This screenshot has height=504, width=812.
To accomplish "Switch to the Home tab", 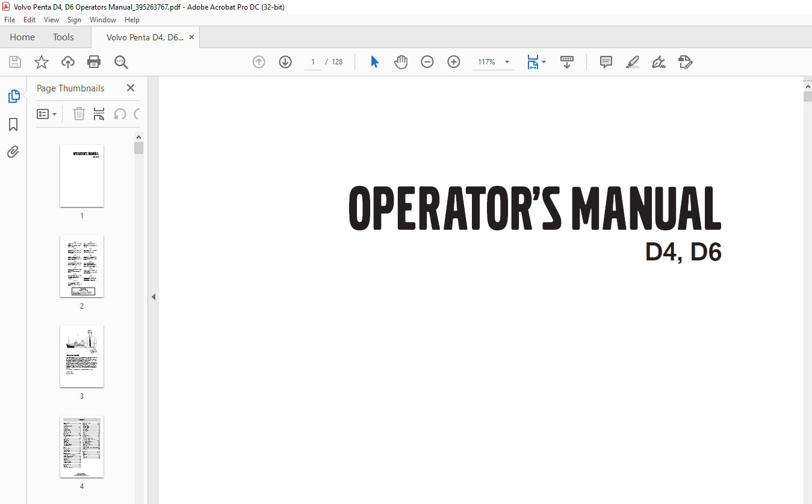I will [22, 37].
